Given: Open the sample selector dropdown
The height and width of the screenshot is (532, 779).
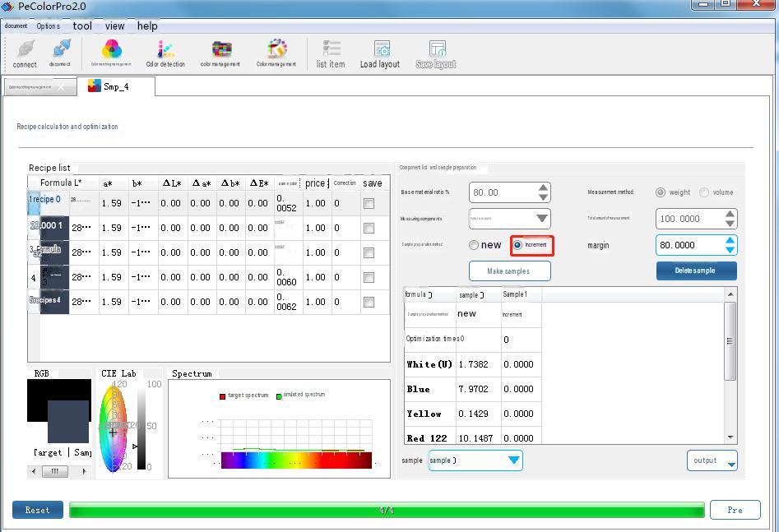Looking at the screenshot, I should tap(514, 460).
